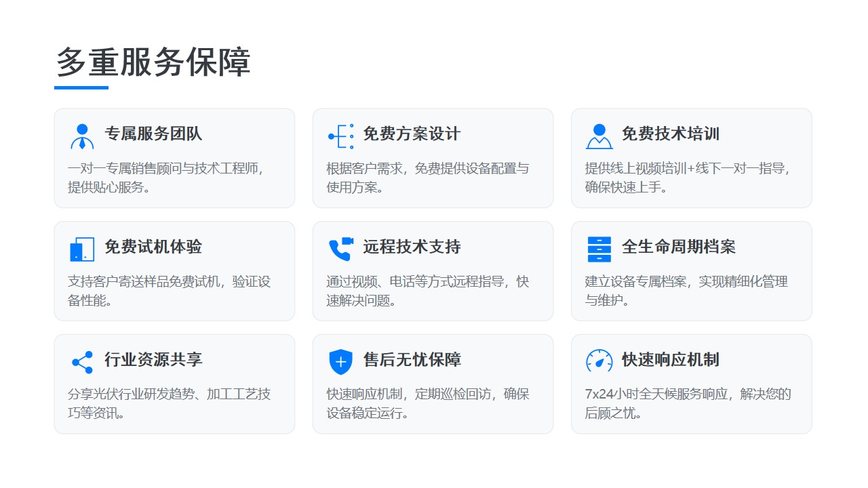The height and width of the screenshot is (488, 868).
Task: Click the devices icon beside 免费试机体验
Action: 82,249
